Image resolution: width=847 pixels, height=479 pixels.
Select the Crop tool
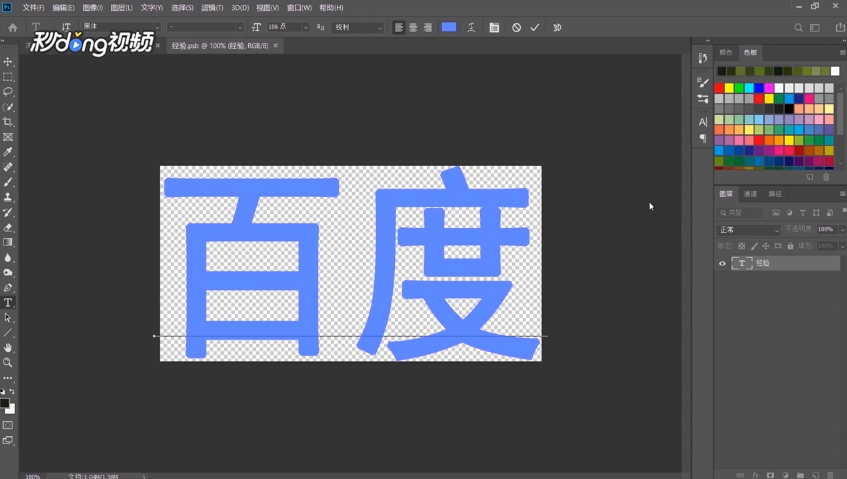(8, 122)
